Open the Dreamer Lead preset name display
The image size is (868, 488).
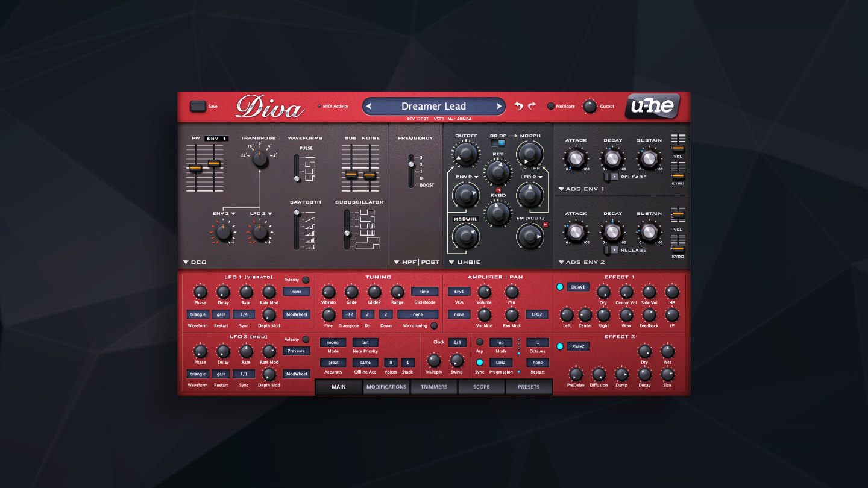point(434,107)
